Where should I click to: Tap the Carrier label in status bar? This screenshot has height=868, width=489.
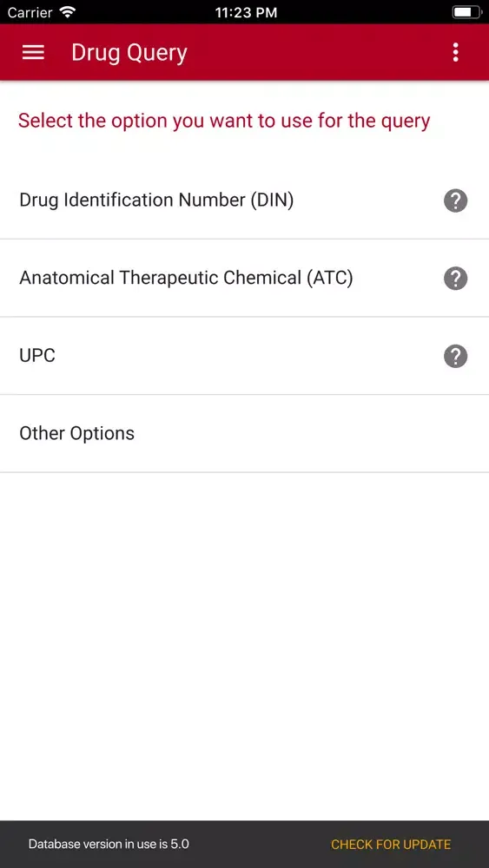30,11
